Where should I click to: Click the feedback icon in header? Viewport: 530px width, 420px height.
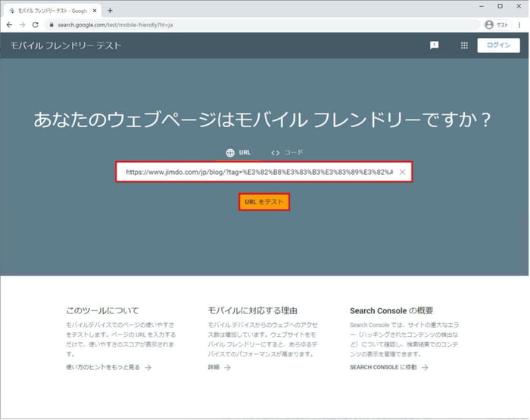[x=434, y=45]
